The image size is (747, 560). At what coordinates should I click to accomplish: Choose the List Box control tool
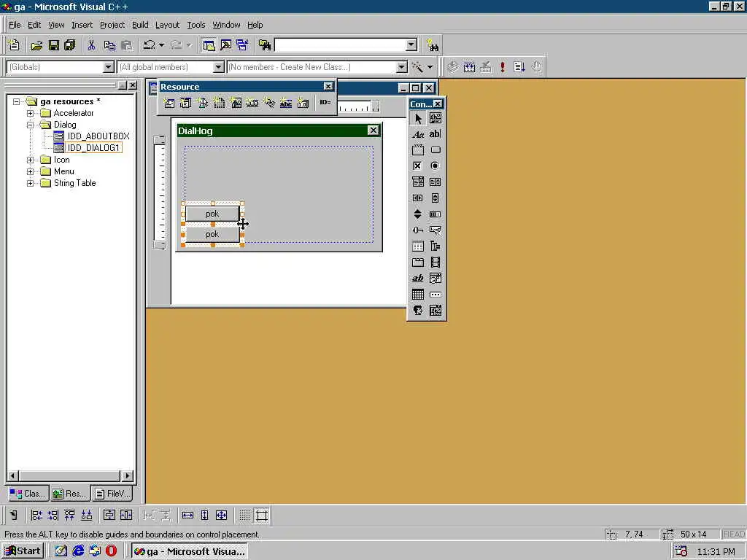(x=435, y=182)
